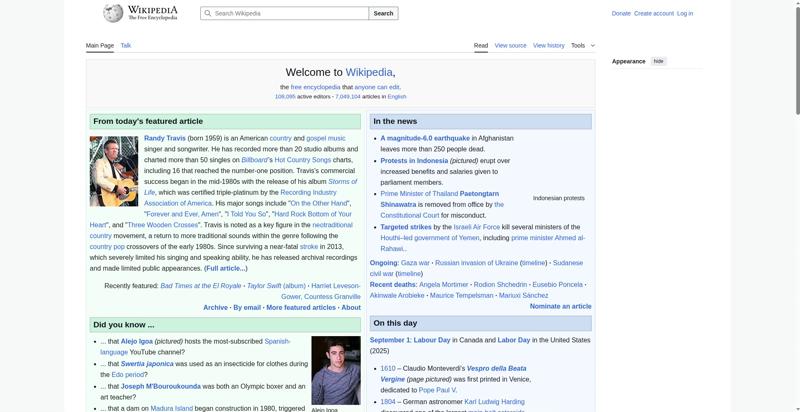Open the Paetongtarn Shinawatra link
Image resolution: width=800 pixels, height=412 pixels.
[440, 199]
